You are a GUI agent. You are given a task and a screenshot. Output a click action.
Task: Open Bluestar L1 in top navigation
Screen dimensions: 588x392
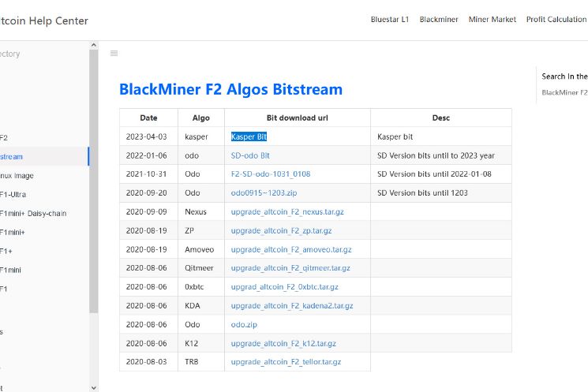[x=389, y=20]
